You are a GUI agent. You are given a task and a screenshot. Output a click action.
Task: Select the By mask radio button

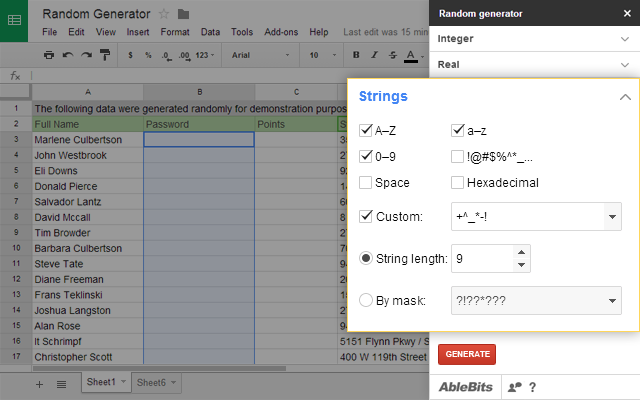tap(366, 298)
